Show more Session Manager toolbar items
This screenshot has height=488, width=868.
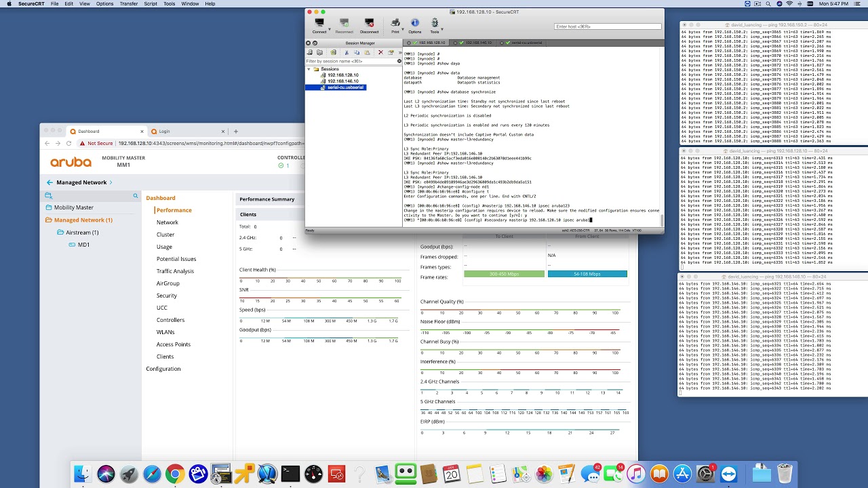(x=399, y=52)
